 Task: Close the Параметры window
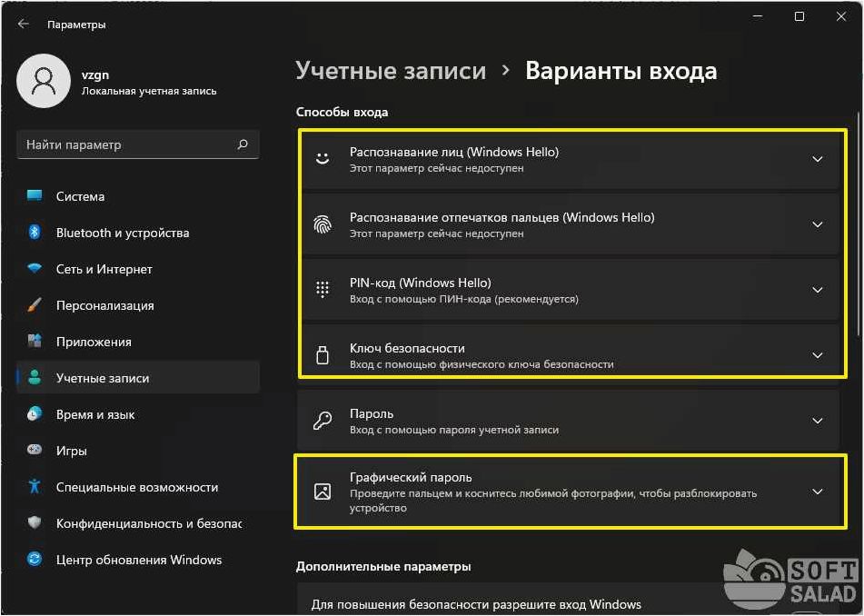pyautogui.click(x=841, y=16)
